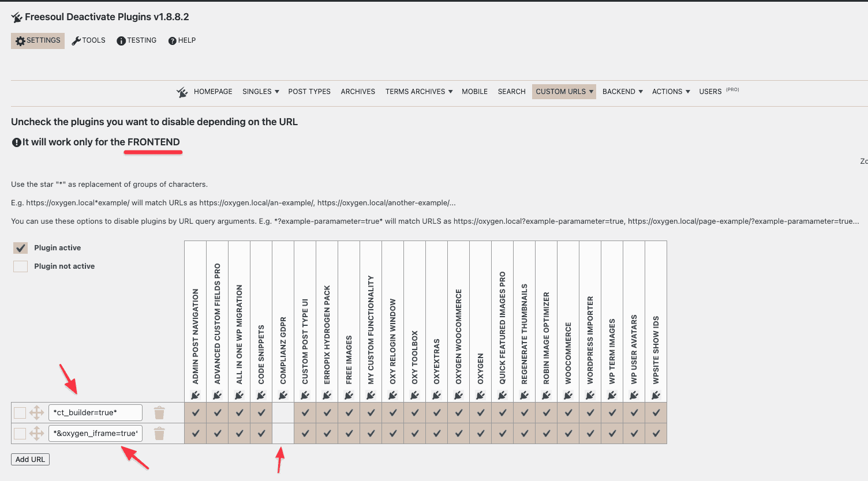Open the Tools section

[88, 40]
